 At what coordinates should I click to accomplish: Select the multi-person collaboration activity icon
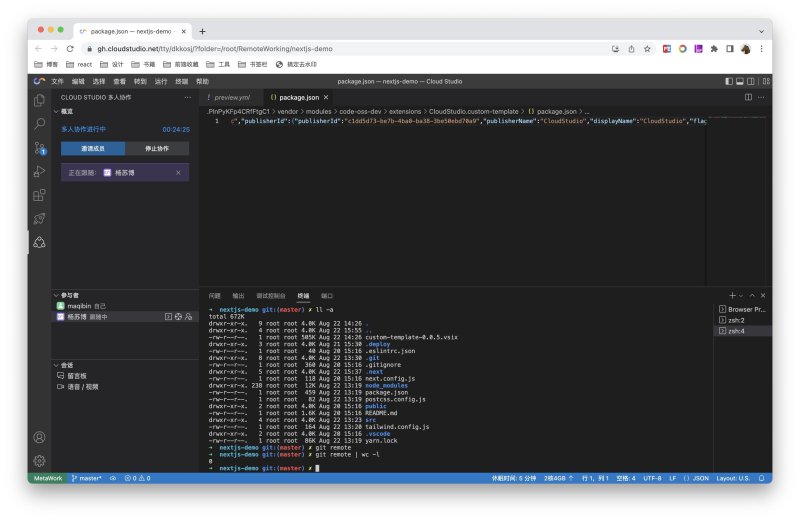point(39,242)
